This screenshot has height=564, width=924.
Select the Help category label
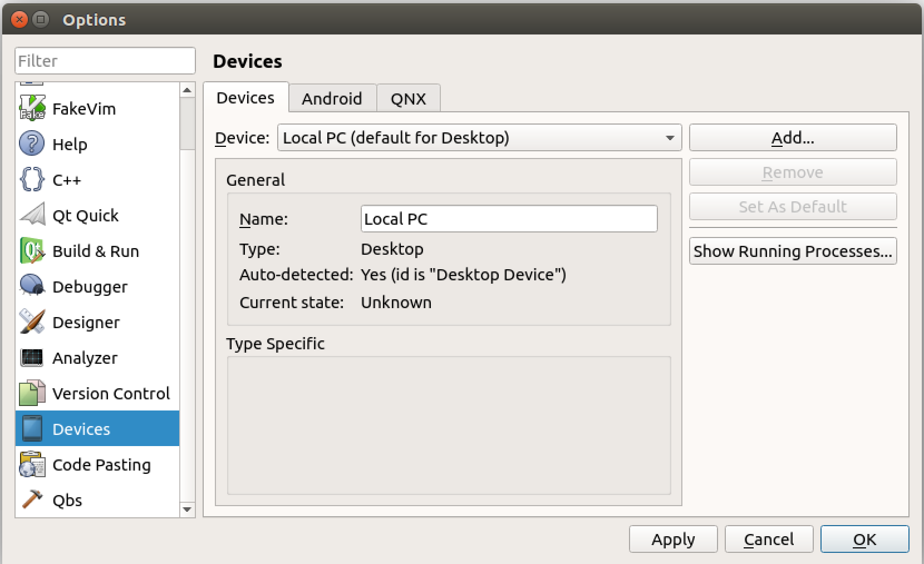(x=70, y=144)
